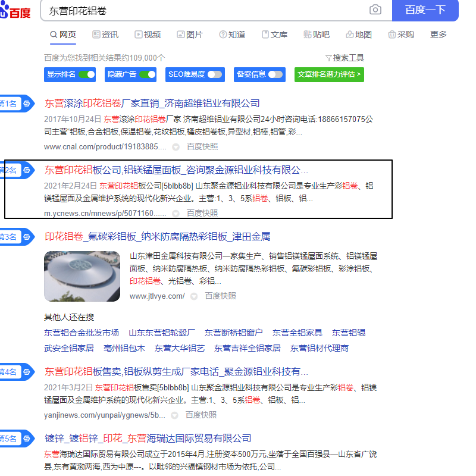Click 百度快照 for the cnal.com result

(x=202, y=146)
